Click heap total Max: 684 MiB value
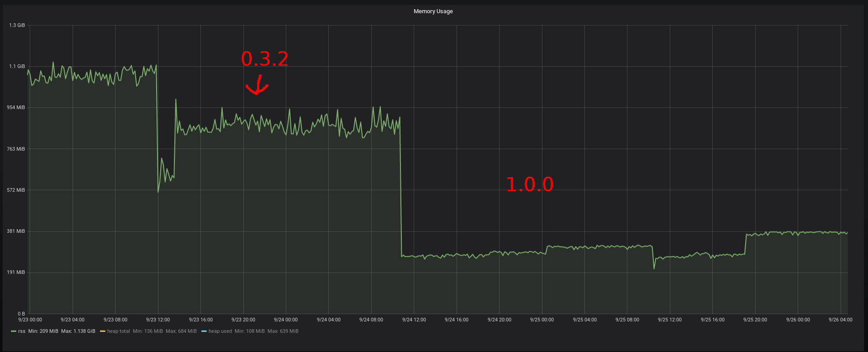The image size is (868, 352). pos(181,331)
